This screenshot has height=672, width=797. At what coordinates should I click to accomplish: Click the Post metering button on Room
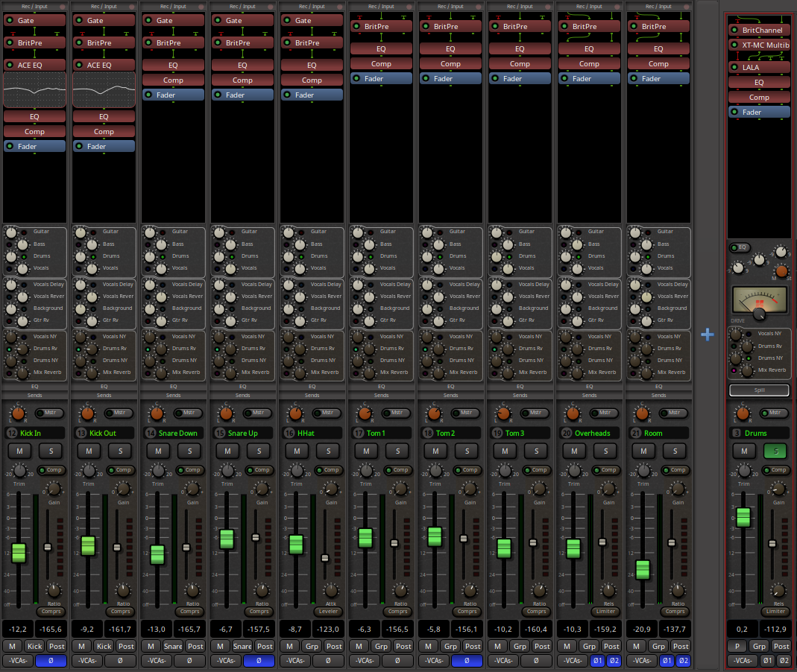(x=680, y=646)
